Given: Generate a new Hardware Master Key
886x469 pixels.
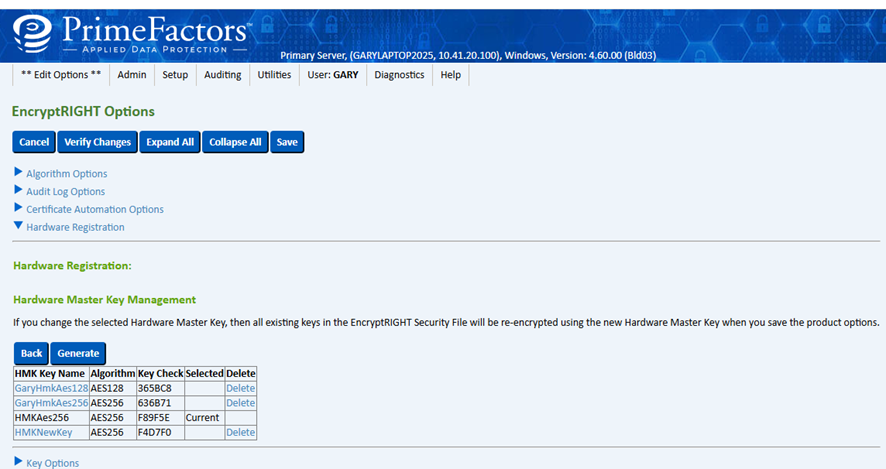Looking at the screenshot, I should tap(78, 353).
